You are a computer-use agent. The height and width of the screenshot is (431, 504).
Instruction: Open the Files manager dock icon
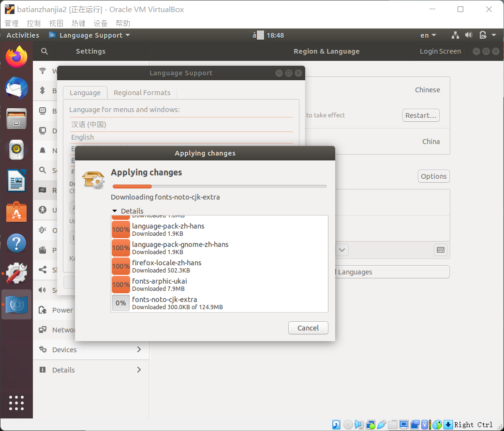coord(16,118)
